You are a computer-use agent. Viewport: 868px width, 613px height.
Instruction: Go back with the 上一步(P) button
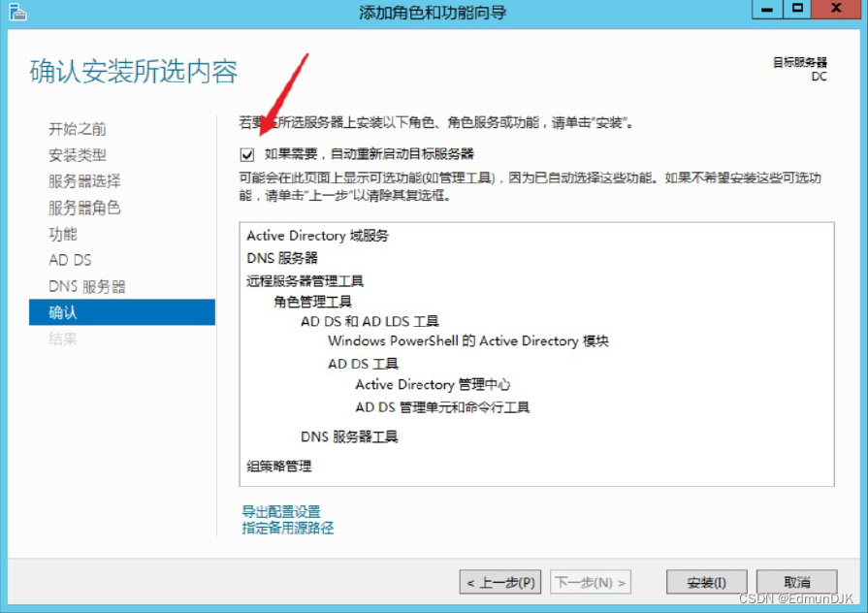click(x=500, y=582)
